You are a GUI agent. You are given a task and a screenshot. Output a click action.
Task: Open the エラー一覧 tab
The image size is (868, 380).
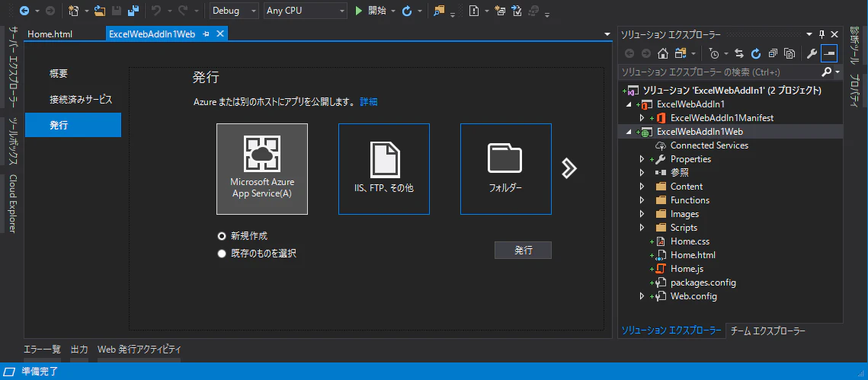click(x=43, y=349)
